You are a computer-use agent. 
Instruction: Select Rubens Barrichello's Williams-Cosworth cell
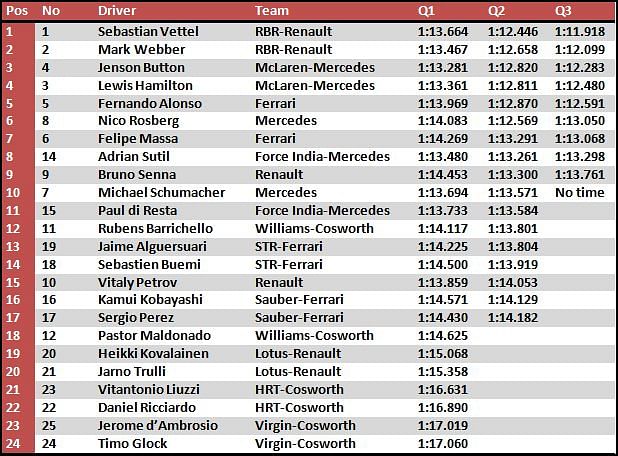314,229
